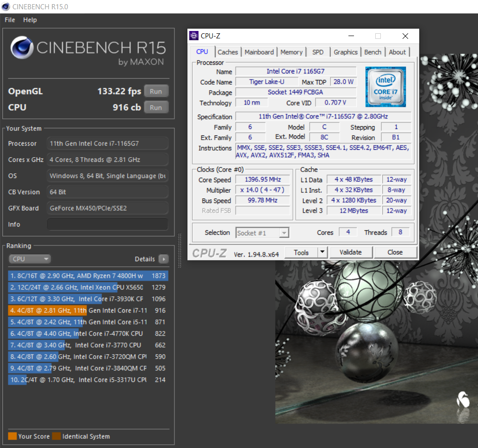478x448 pixels.
Task: Click the CB Version 64 Bit field
Action: point(107,192)
